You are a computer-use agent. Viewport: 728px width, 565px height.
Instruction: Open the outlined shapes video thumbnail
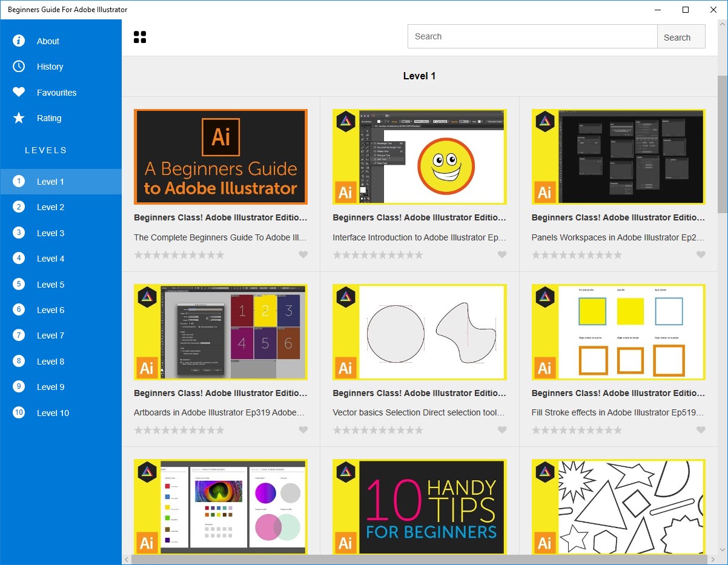coord(618,506)
